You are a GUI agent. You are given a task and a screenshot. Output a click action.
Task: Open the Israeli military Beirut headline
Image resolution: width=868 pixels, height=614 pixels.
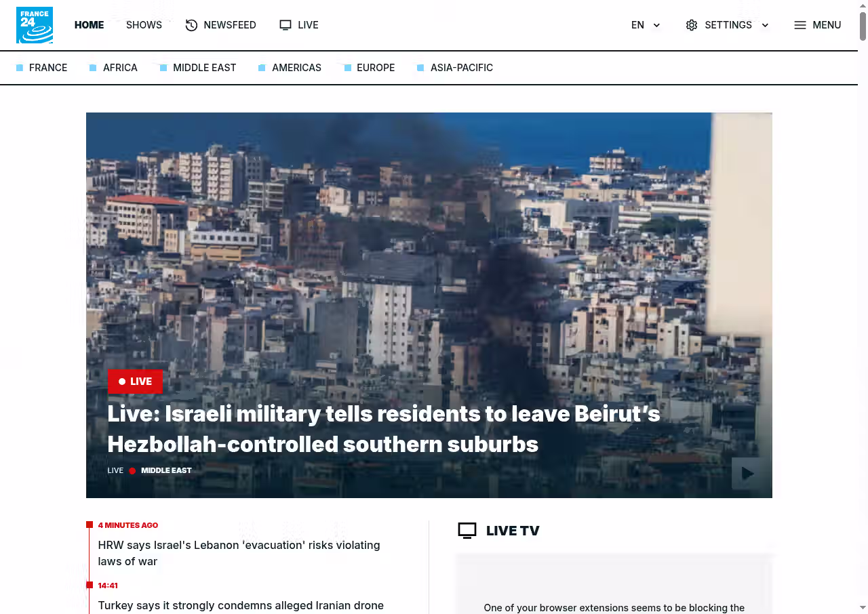click(384, 429)
